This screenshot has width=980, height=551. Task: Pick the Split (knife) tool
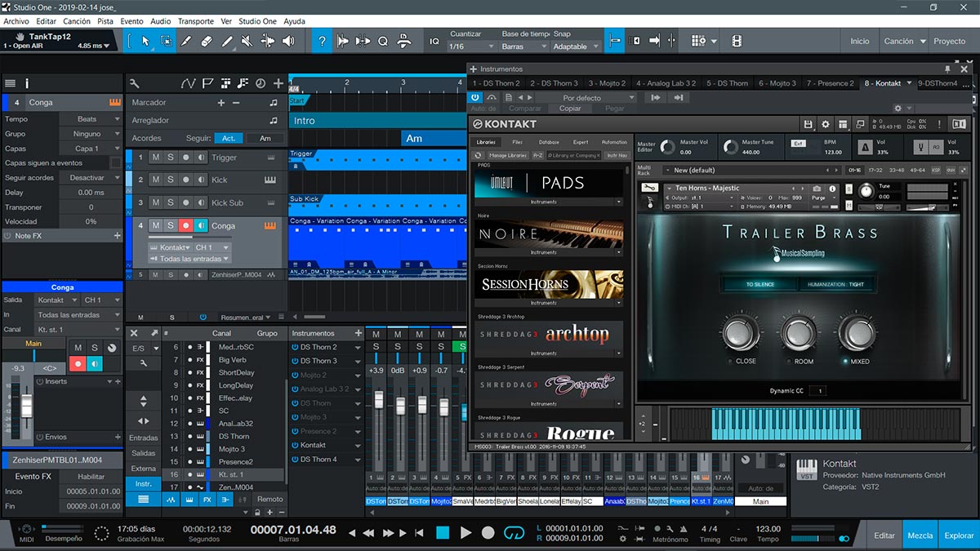pyautogui.click(x=187, y=41)
